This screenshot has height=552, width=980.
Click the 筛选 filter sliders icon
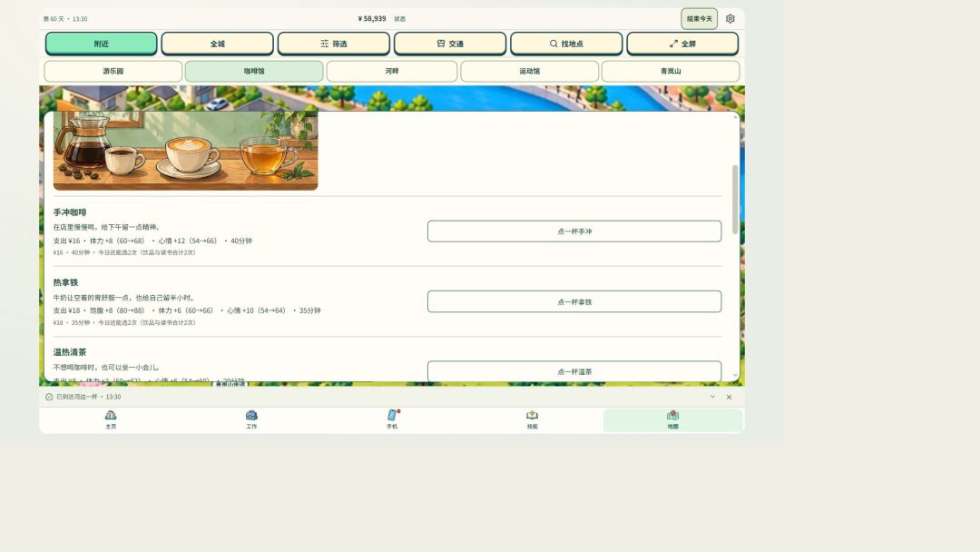click(324, 44)
